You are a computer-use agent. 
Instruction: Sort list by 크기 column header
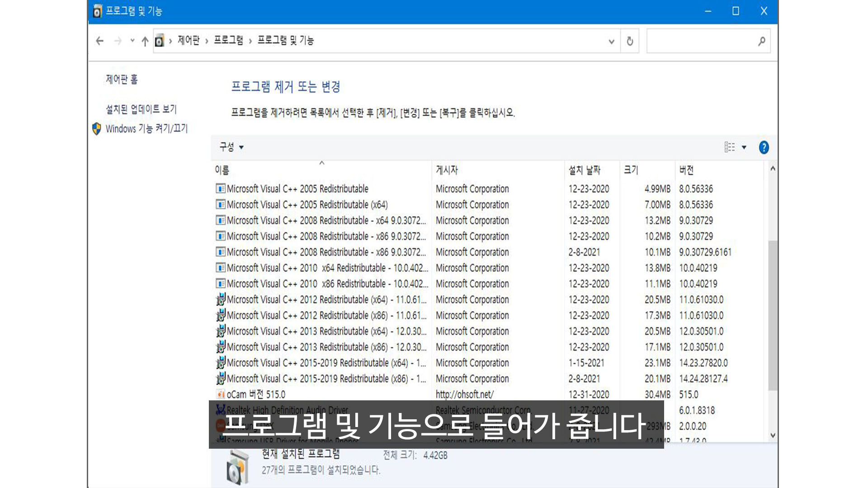click(631, 170)
